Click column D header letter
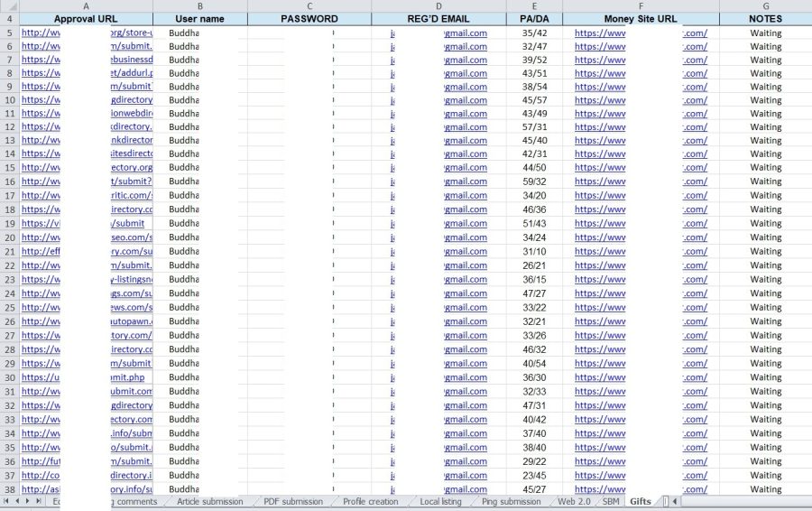This screenshot has width=812, height=511. (x=438, y=6)
